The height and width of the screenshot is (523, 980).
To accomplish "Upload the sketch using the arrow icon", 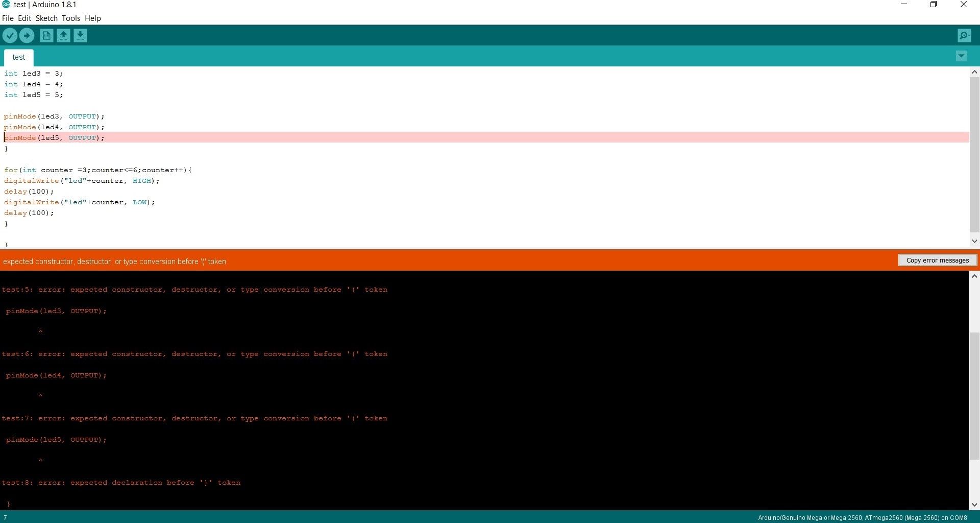I will 27,35.
